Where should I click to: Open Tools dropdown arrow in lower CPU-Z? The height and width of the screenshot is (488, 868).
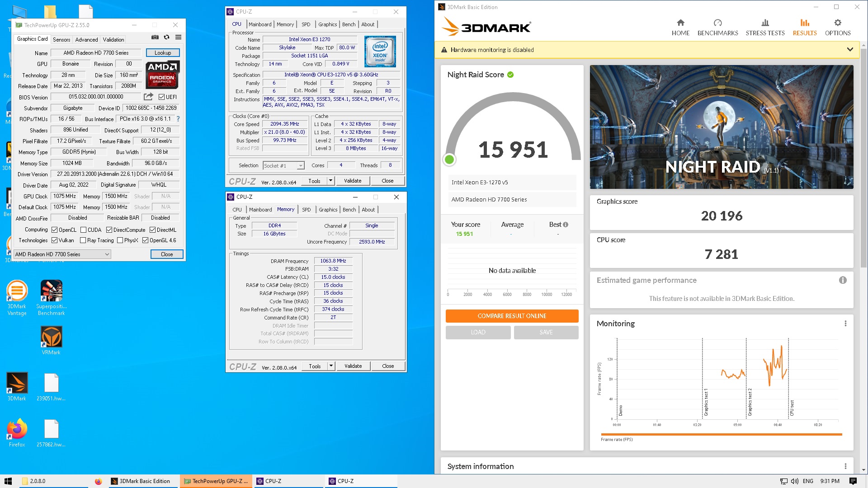(331, 366)
